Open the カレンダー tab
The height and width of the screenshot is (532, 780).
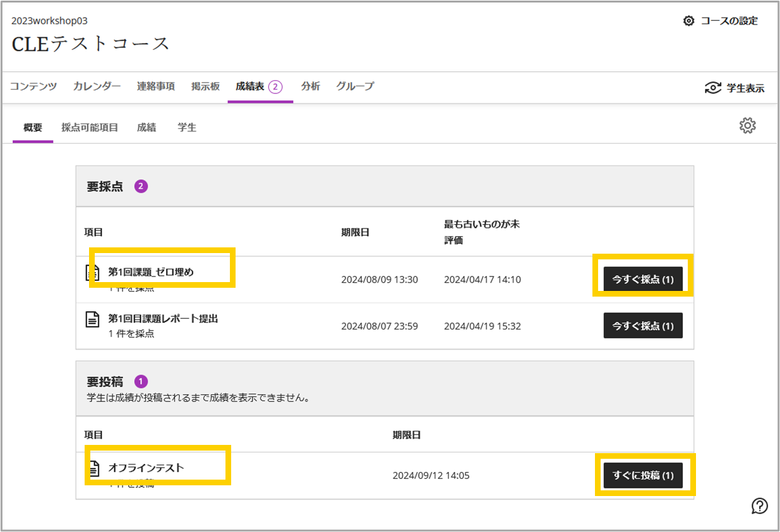97,86
